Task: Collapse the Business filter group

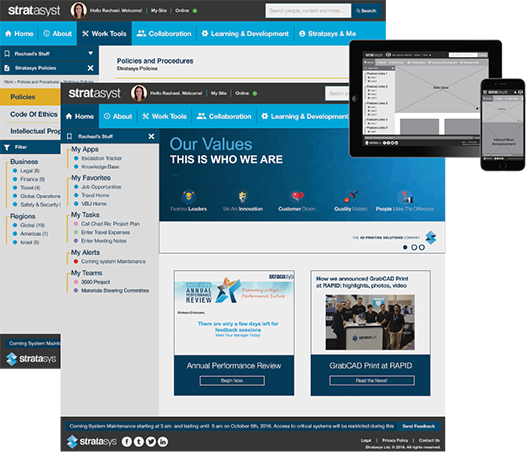Action: tap(24, 162)
